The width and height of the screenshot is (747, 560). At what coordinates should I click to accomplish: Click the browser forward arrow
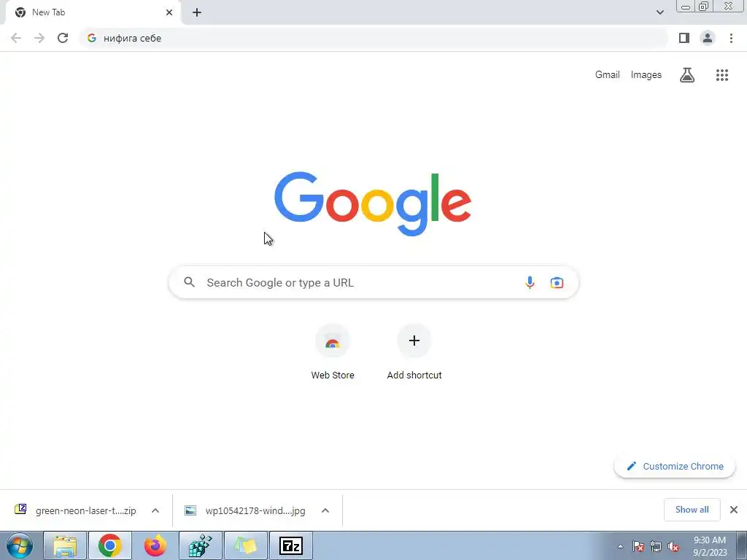point(39,38)
